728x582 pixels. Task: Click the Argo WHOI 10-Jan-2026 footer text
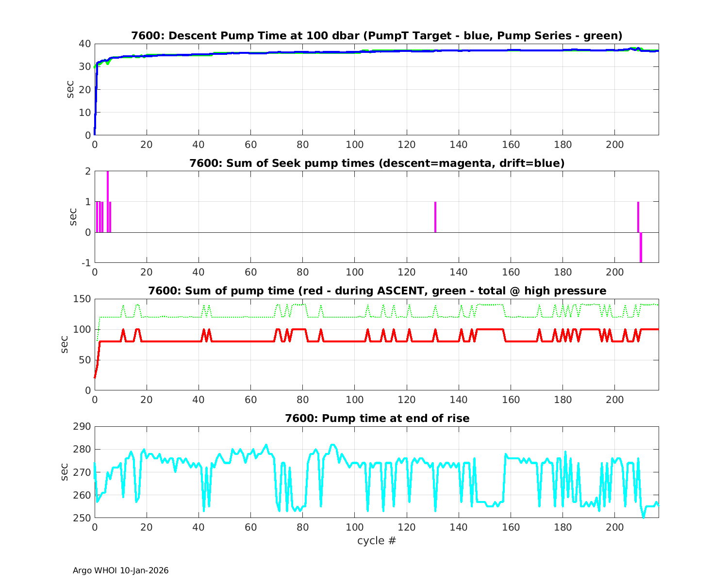[121, 571]
